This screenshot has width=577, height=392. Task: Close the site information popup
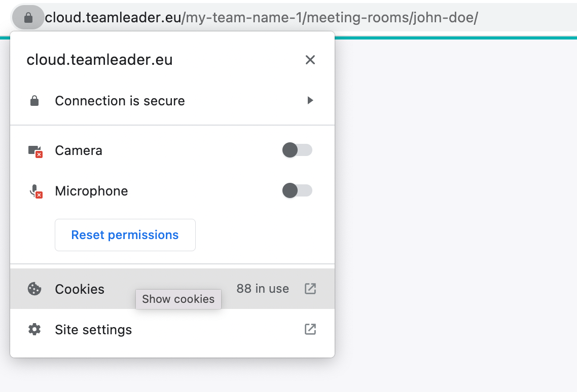310,60
